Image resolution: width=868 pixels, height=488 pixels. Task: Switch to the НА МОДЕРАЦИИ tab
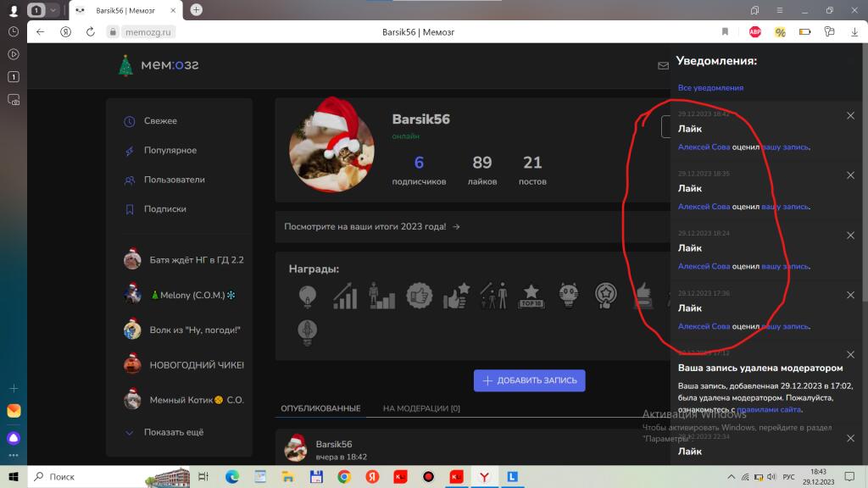pos(421,408)
